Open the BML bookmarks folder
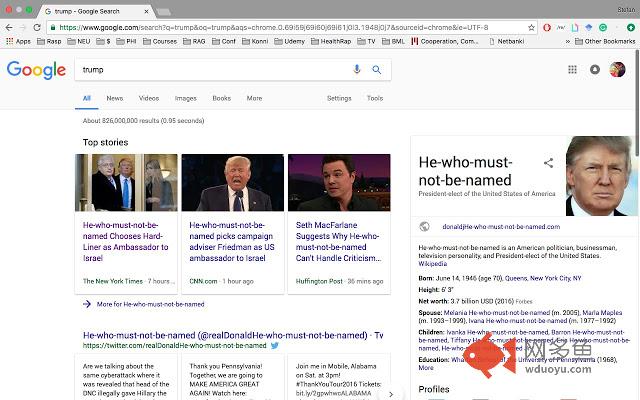 click(x=393, y=41)
